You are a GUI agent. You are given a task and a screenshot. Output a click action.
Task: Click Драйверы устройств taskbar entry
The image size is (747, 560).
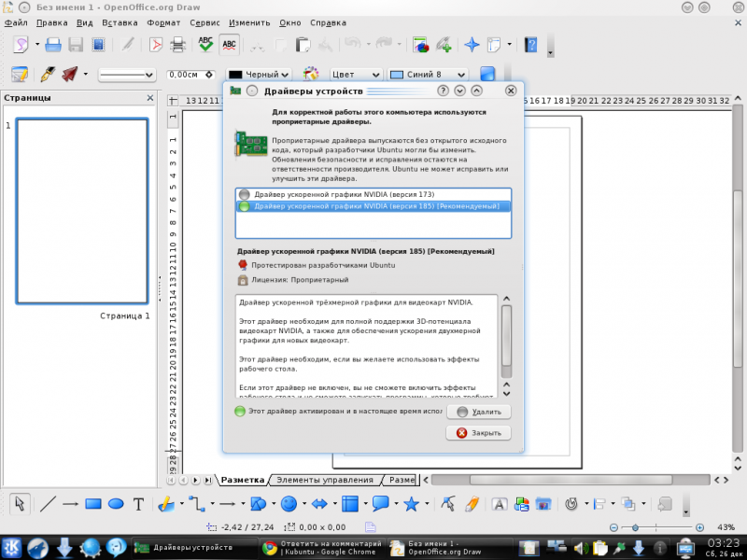pyautogui.click(x=194, y=548)
